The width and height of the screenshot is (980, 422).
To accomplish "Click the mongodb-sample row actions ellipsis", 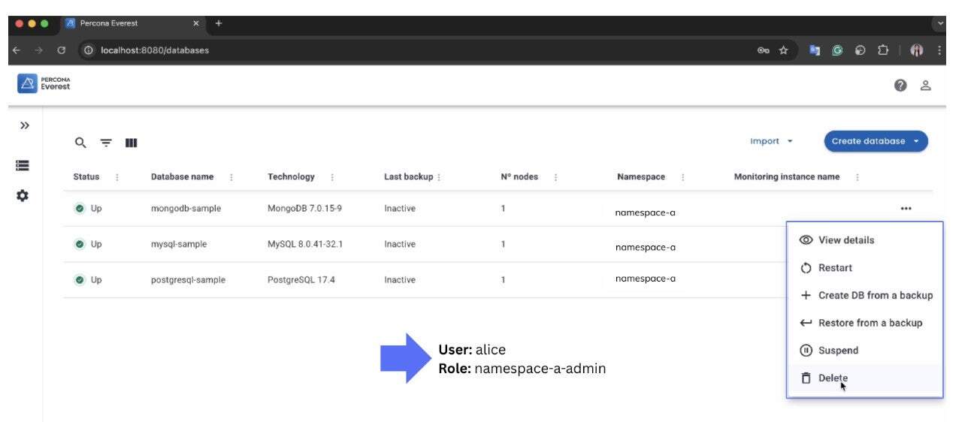I will (906, 209).
